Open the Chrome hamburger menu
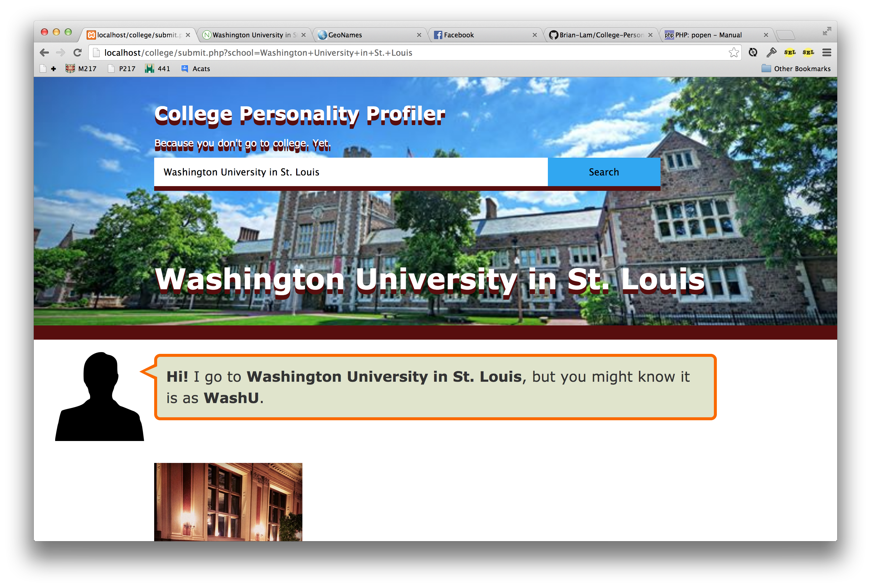Screen dimensions: 871x588 (x=827, y=52)
